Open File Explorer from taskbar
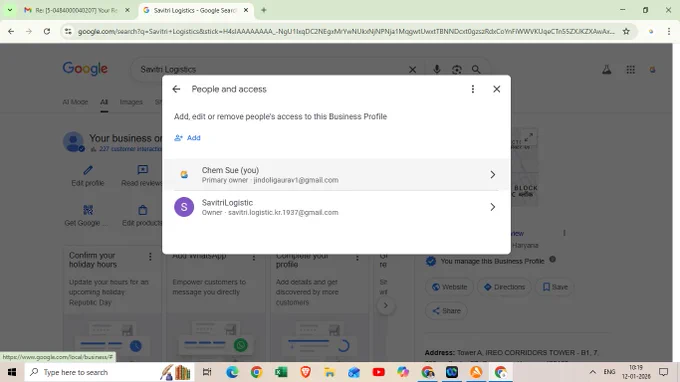The height and width of the screenshot is (382, 680). tap(330, 372)
